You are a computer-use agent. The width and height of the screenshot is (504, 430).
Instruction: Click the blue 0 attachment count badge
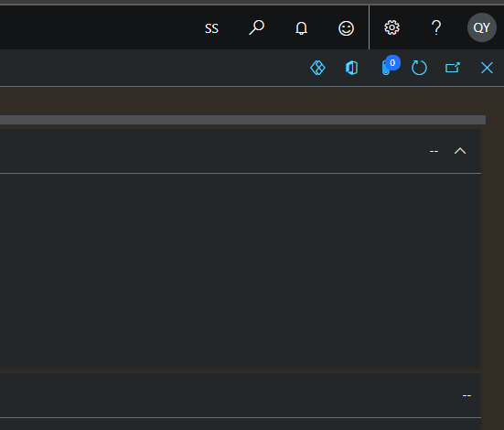(392, 63)
